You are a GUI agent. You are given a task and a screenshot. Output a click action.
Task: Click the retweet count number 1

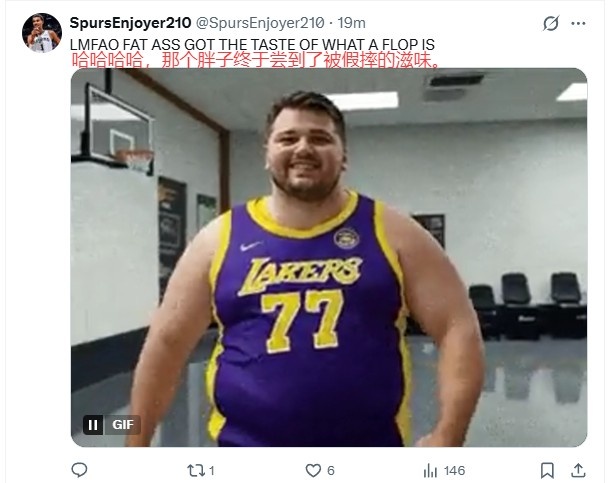(x=212, y=470)
